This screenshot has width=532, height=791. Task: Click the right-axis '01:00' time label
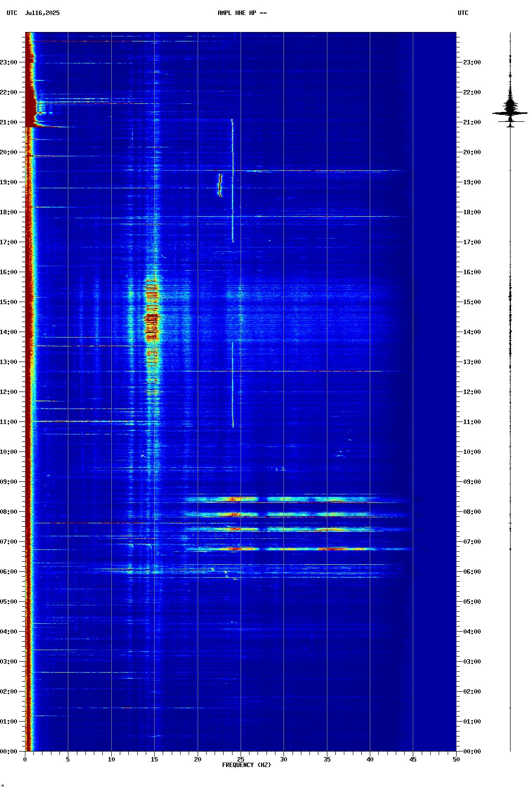(472, 722)
